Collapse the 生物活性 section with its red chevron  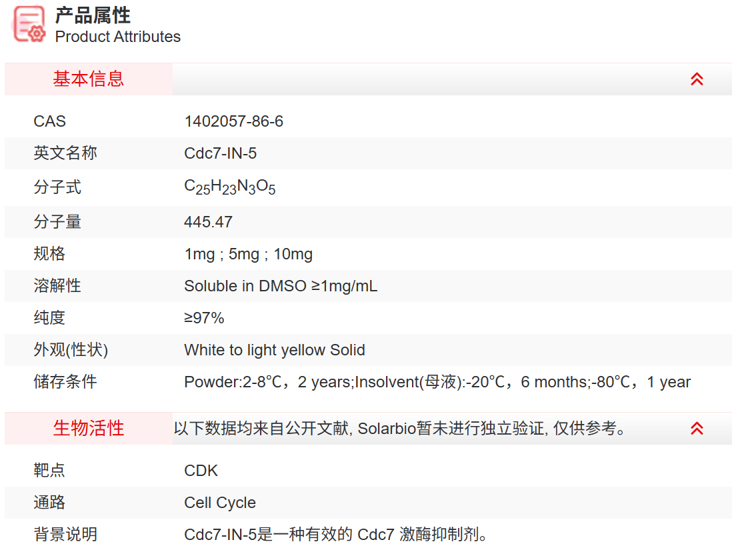point(697,429)
